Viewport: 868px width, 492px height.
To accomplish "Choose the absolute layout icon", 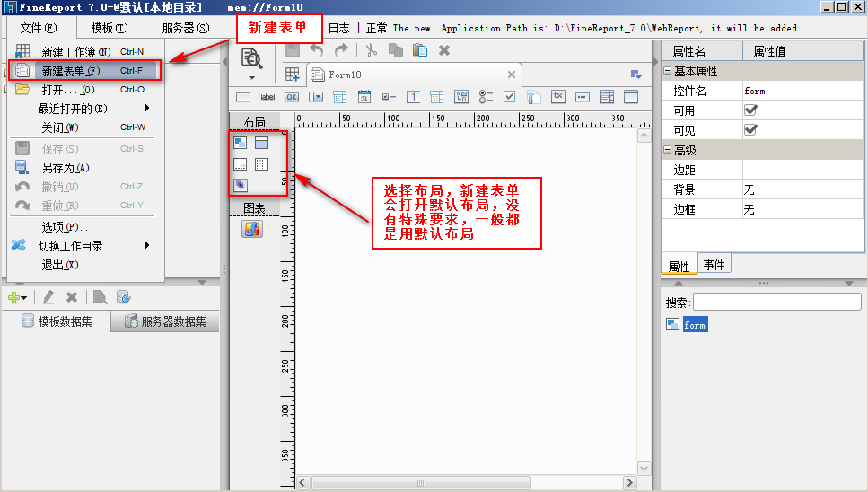I will (x=241, y=143).
